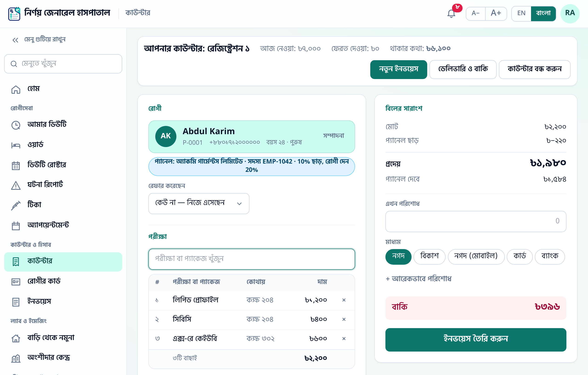Select নগদ payment method
Screen dimensions: 588x375
(x=398, y=256)
